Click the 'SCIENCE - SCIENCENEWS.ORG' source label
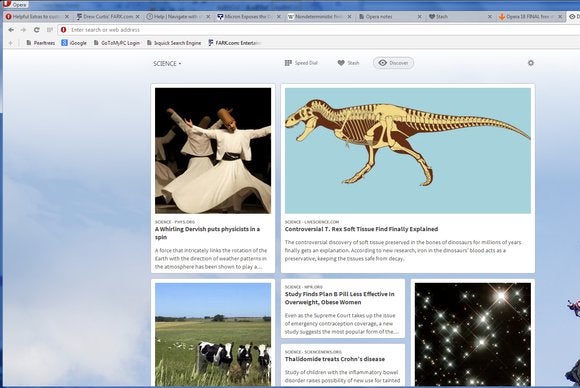 point(313,352)
